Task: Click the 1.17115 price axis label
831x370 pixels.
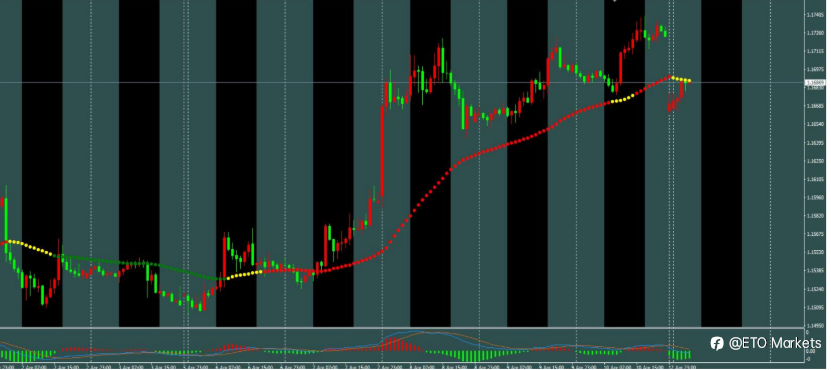Action: click(815, 51)
